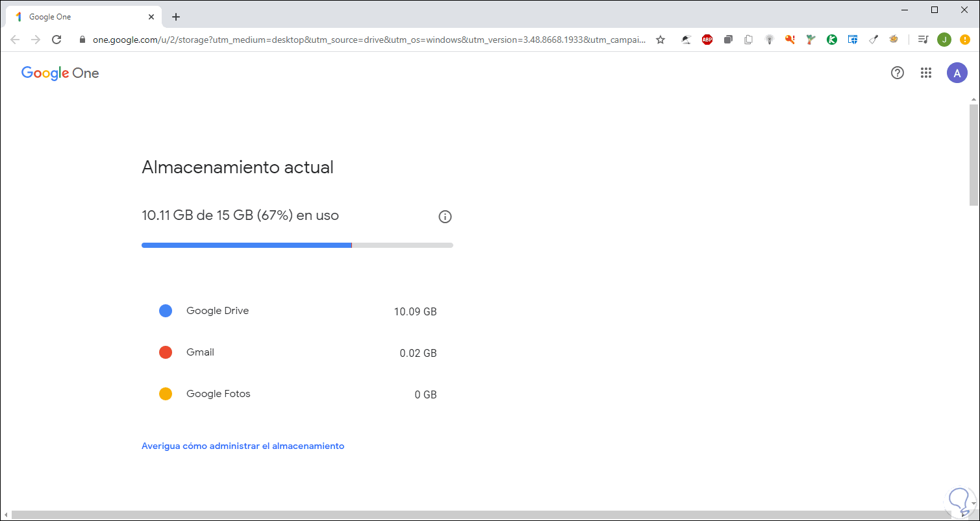The height and width of the screenshot is (521, 980).
Task: Select the Gmail storage label
Action: 200,352
